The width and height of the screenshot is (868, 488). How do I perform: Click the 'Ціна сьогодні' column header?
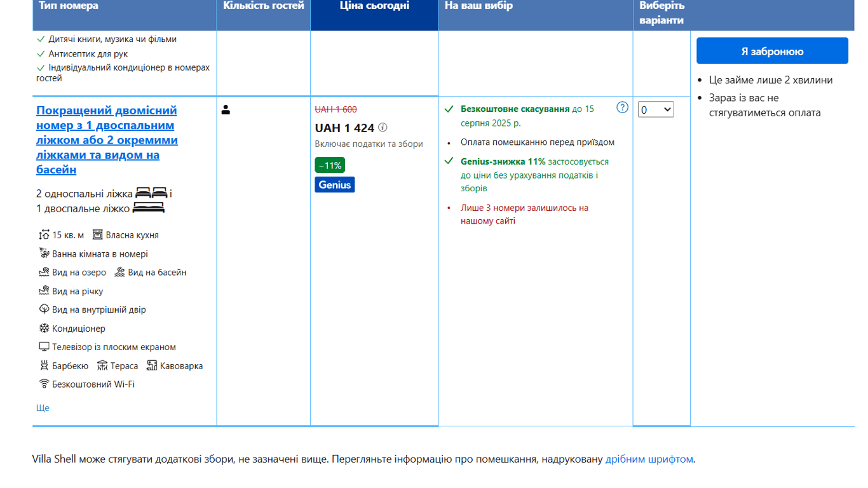click(374, 6)
